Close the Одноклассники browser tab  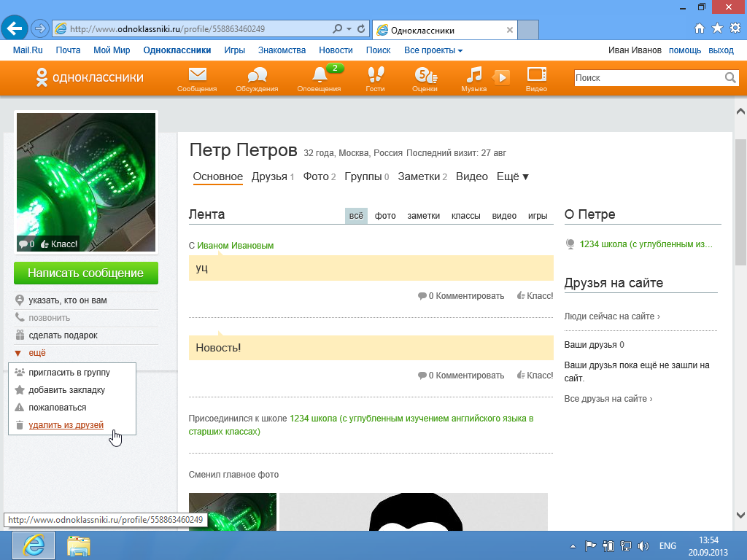coord(510,30)
